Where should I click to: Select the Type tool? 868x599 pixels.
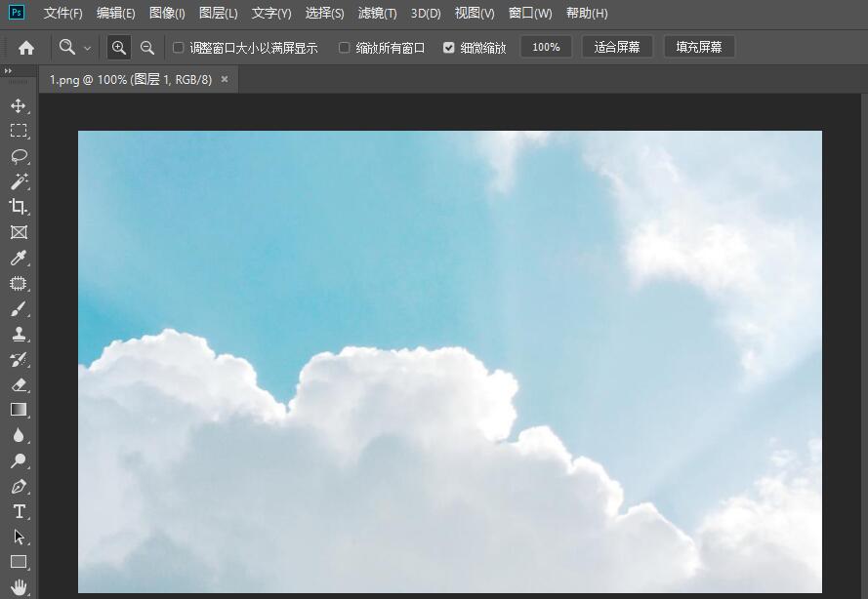(x=19, y=511)
